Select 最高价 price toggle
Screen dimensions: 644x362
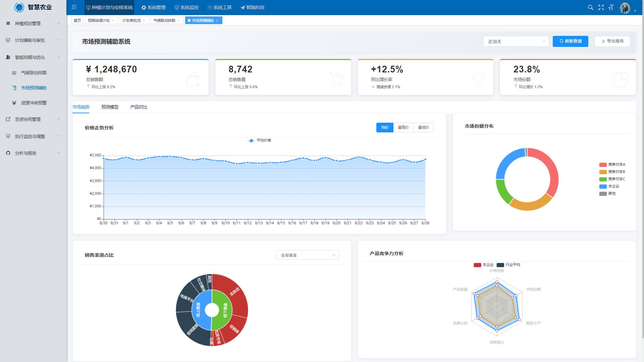[403, 127]
